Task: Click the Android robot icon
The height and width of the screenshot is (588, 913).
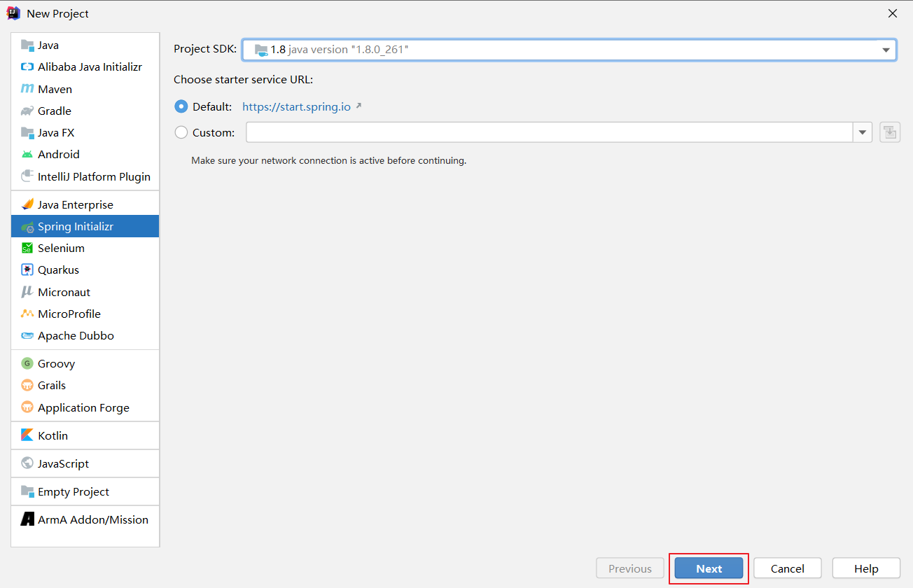Action: (x=27, y=154)
